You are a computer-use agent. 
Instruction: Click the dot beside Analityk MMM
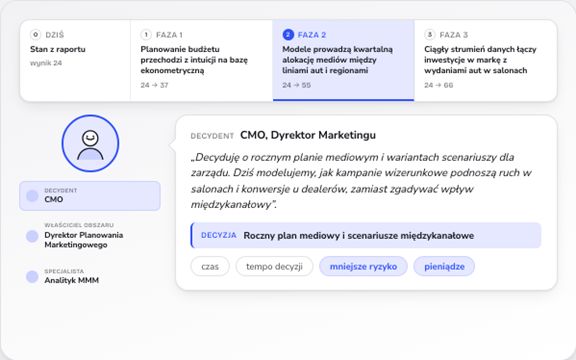(32, 277)
